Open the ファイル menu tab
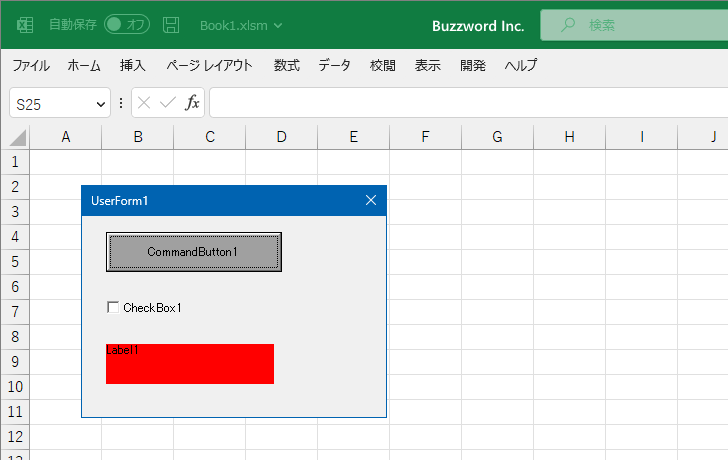This screenshot has height=460, width=728. 31,65
